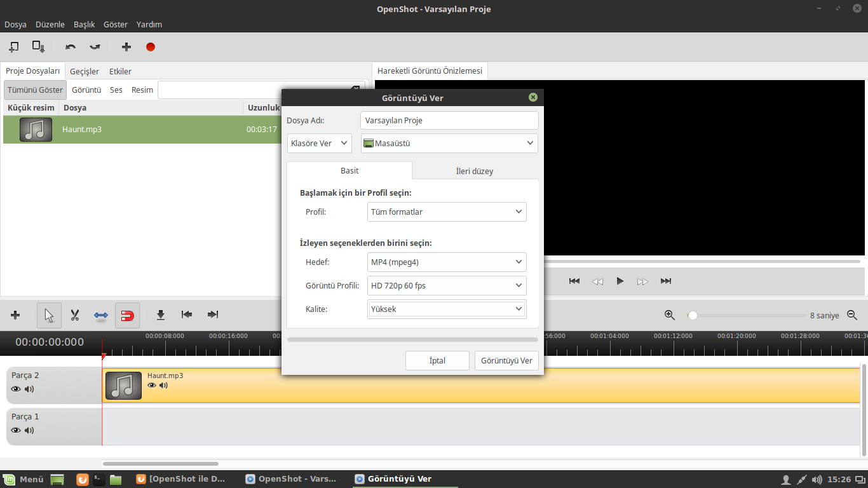Jump to next marker icon
868x488 pixels.
[213, 315]
